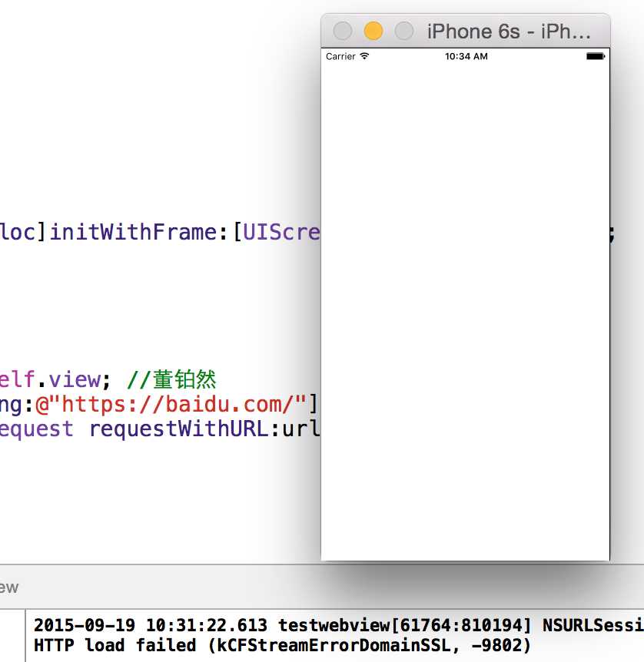Click the blank web view area in simulator

pyautogui.click(x=465, y=312)
